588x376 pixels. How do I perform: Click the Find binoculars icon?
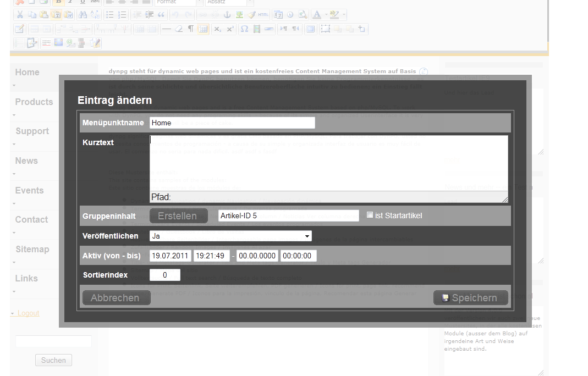[x=83, y=15]
